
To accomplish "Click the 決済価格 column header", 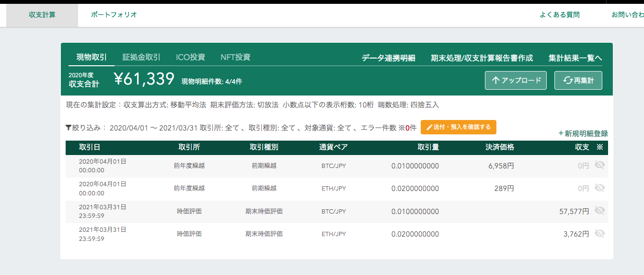I will (x=500, y=147).
